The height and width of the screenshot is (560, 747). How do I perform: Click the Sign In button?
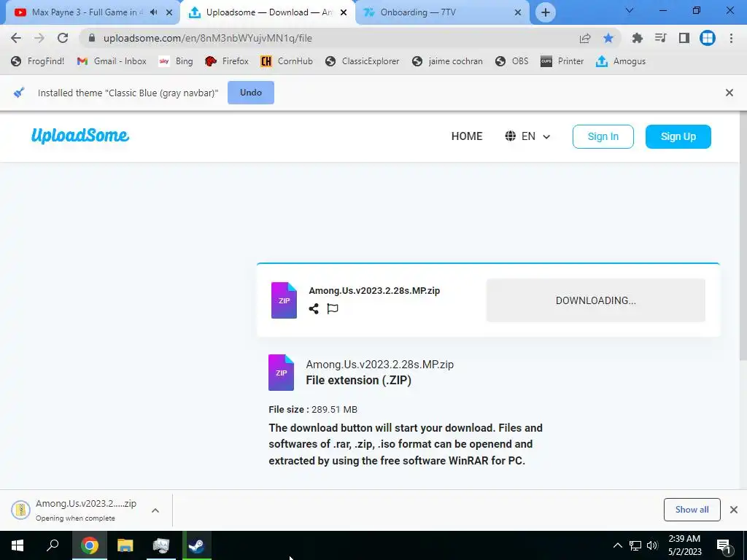tap(603, 136)
